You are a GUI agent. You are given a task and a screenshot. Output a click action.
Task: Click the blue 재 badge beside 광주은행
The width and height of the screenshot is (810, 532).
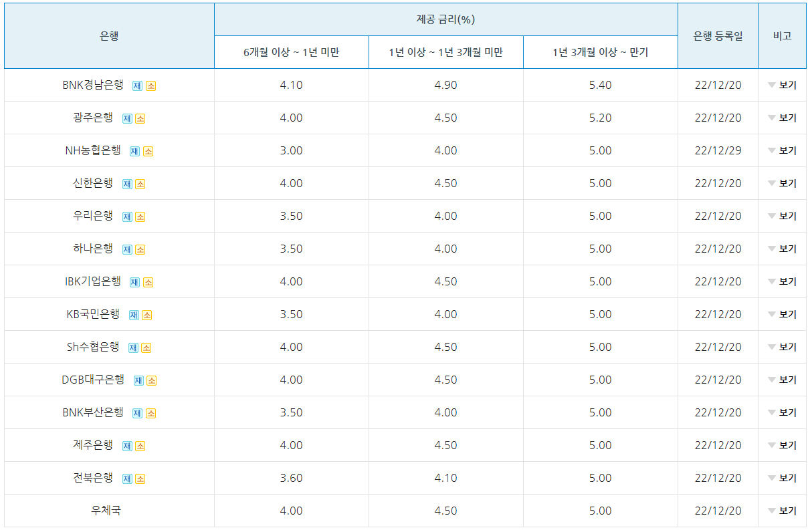point(127,118)
